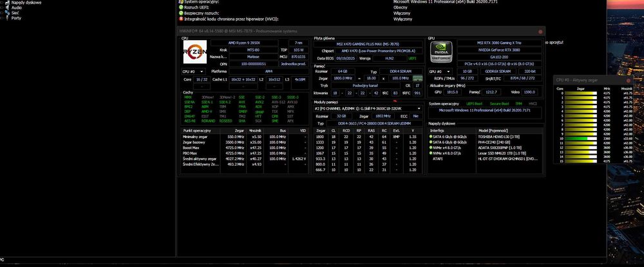Click core 10 green clock bar
This screenshot has width=644, height=267.
pos(580,139)
